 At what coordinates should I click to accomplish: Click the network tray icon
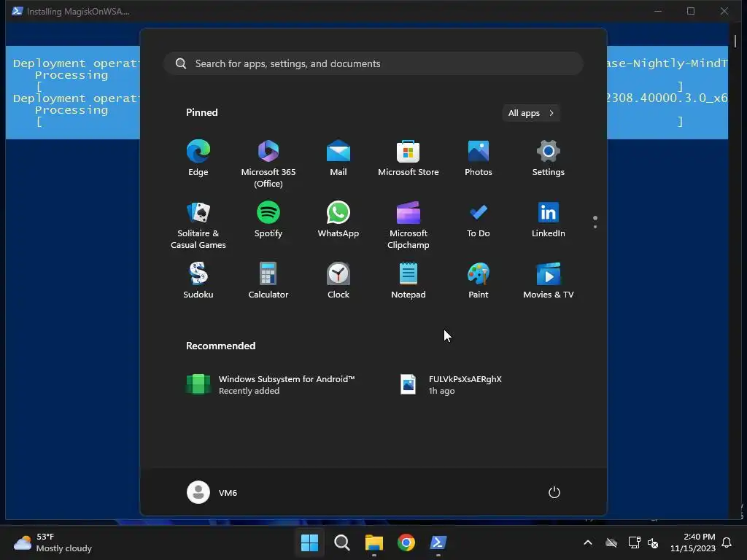(x=634, y=542)
